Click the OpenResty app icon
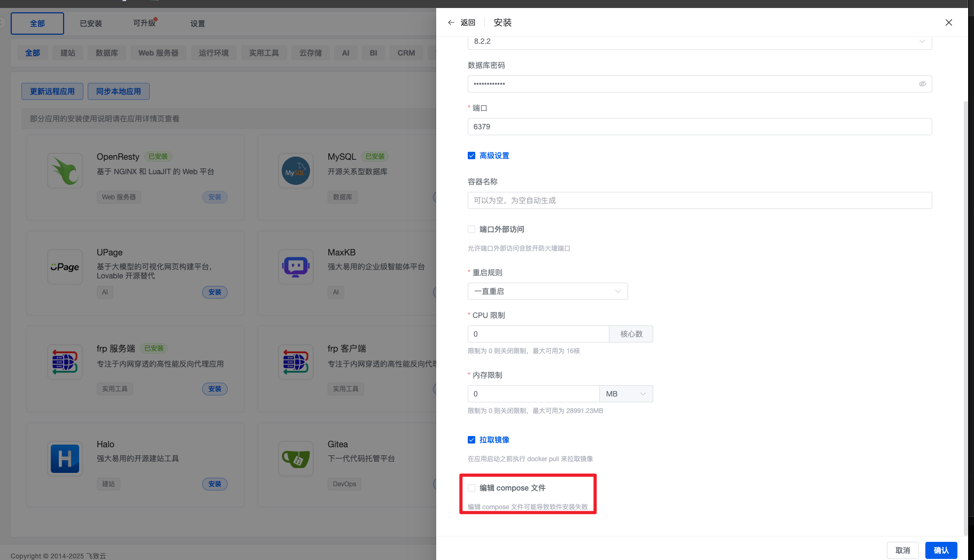This screenshot has width=974, height=560. coord(65,171)
